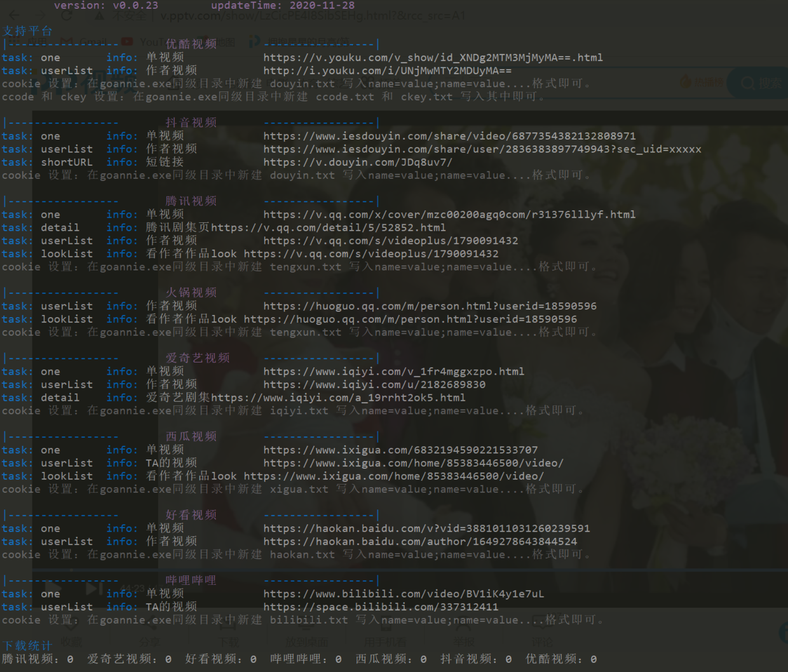Click the huoguo.qq.com userList person URL
The image size is (788, 672).
click(x=430, y=306)
